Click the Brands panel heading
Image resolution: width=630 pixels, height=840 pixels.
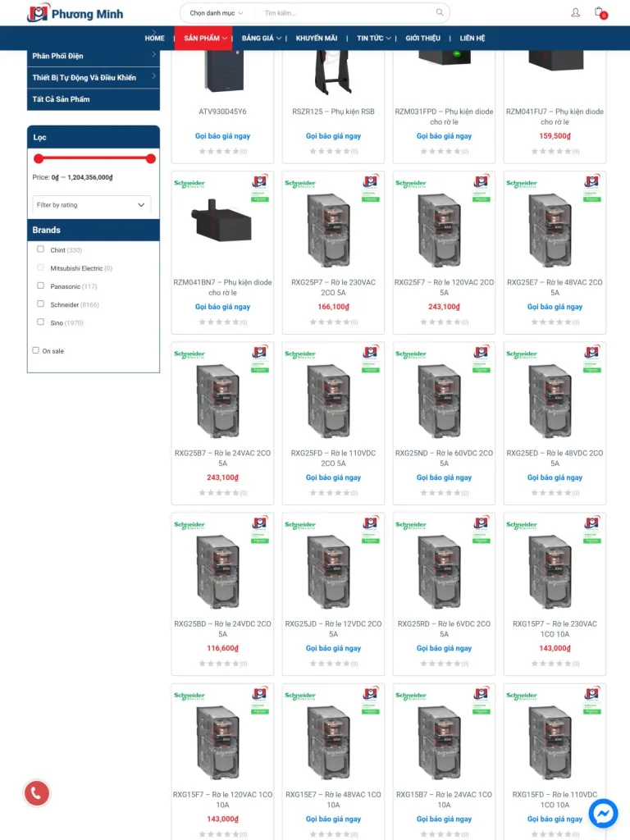[x=94, y=230]
